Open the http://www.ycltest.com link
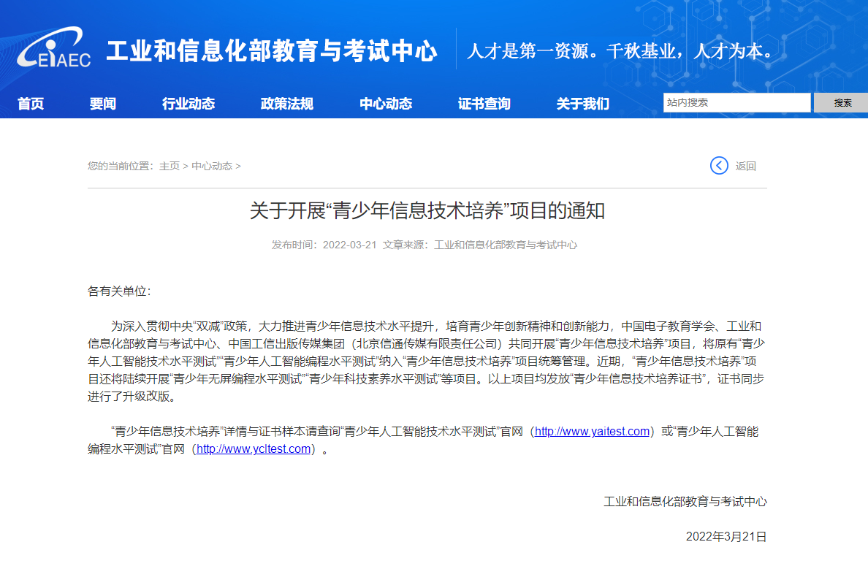This screenshot has height=588, width=868. (x=254, y=449)
